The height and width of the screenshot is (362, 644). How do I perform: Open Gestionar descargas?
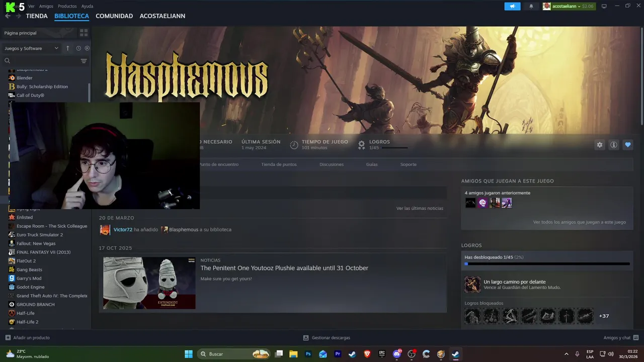click(327, 338)
